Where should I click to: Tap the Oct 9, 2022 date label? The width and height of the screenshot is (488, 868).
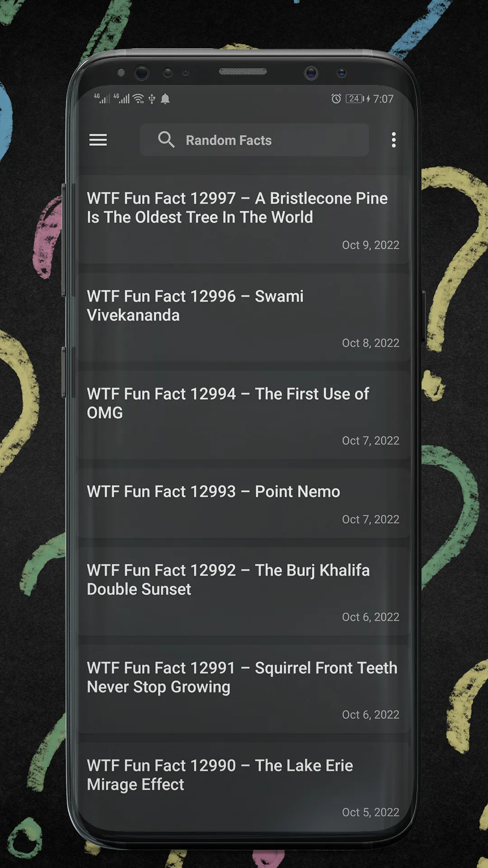pyautogui.click(x=371, y=245)
